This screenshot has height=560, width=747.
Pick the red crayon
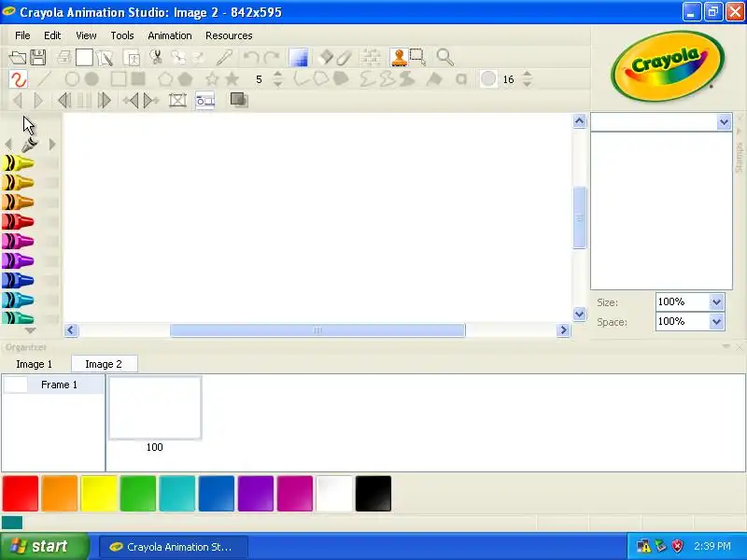(x=18, y=222)
